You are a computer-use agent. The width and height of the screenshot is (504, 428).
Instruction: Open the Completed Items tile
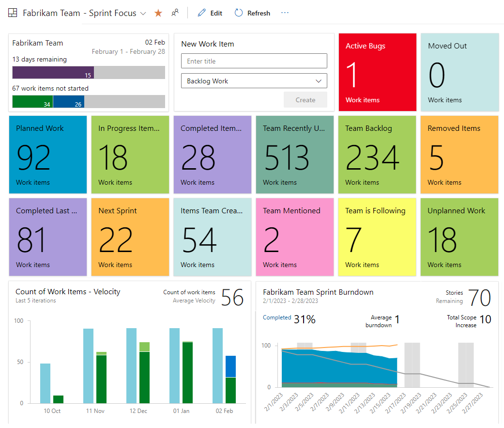[213, 155]
